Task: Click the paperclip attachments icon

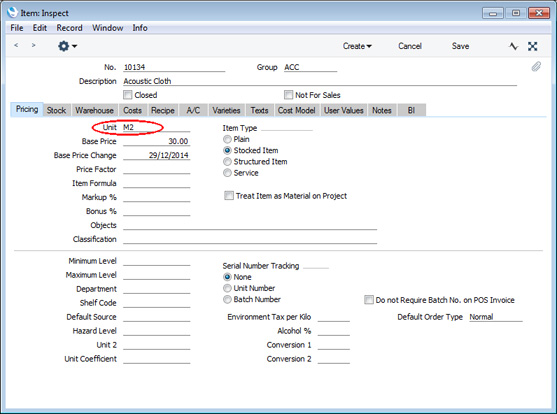Action: [x=536, y=66]
